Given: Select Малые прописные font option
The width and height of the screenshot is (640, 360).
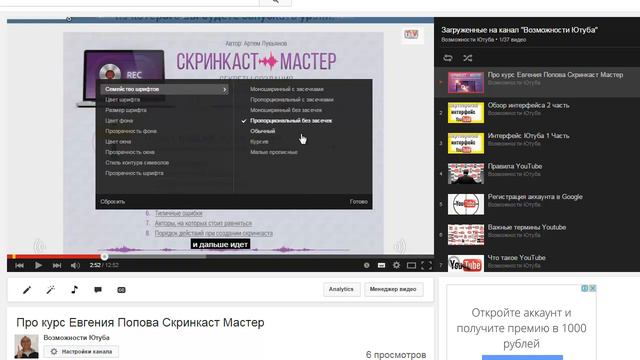Looking at the screenshot, I should (x=273, y=152).
